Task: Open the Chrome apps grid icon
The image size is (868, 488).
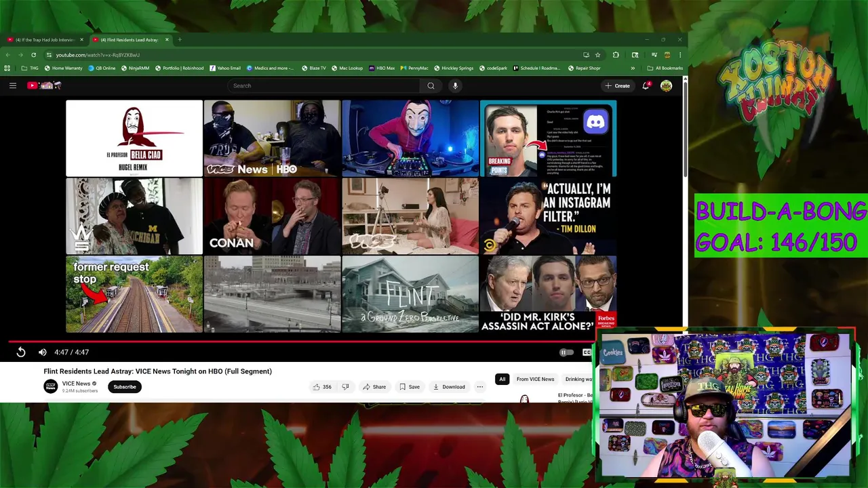Action: 7,68
